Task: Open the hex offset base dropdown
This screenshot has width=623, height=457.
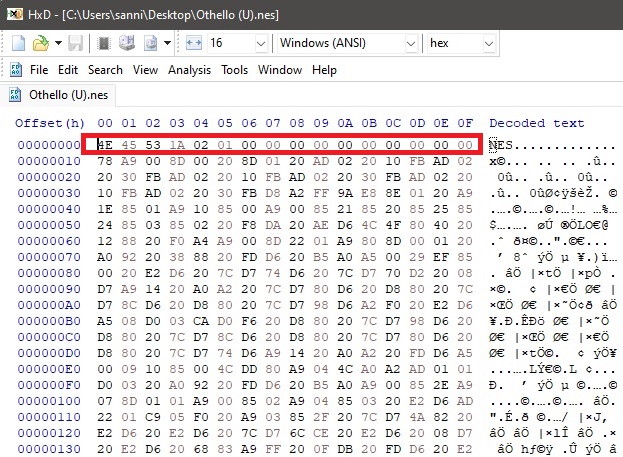Action: 461,43
